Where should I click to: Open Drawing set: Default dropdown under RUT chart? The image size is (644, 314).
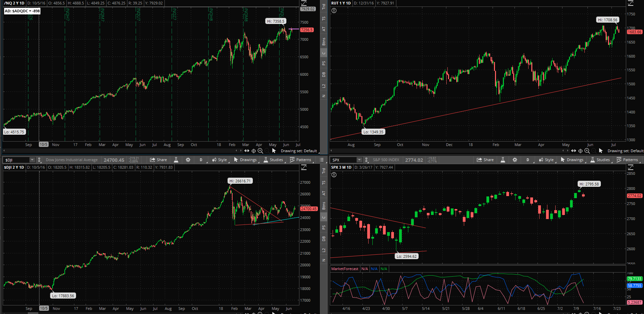[626, 151]
